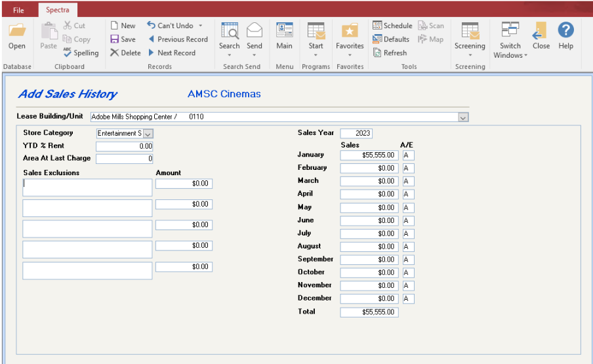The height and width of the screenshot is (364, 593).
Task: Open the Schedule tool
Action: [392, 26]
